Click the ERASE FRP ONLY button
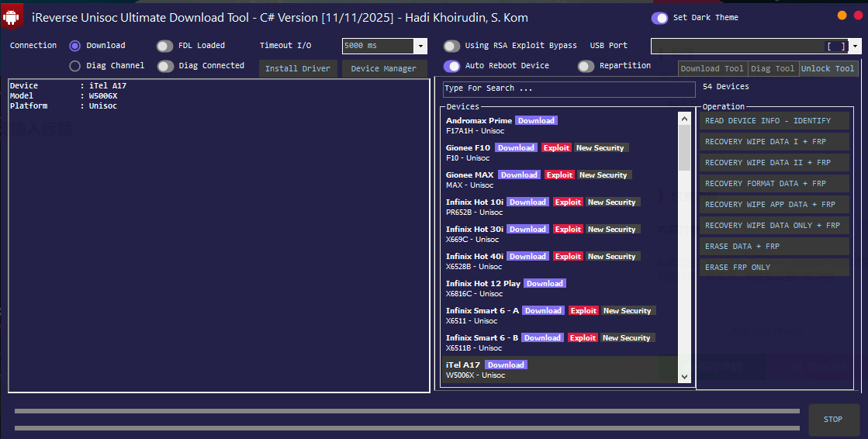The height and width of the screenshot is (439, 868). click(x=774, y=268)
